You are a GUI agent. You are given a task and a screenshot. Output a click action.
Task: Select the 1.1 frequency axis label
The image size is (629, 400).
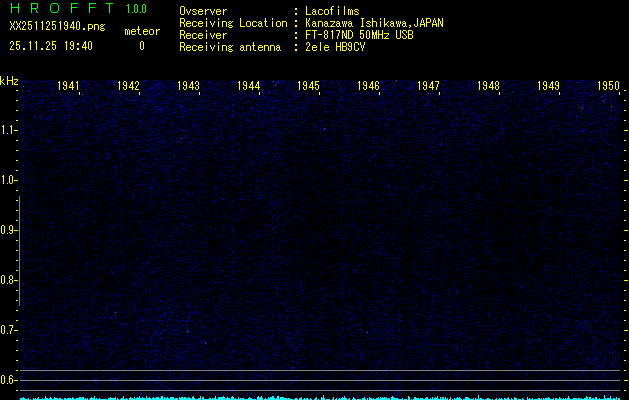click(x=8, y=130)
